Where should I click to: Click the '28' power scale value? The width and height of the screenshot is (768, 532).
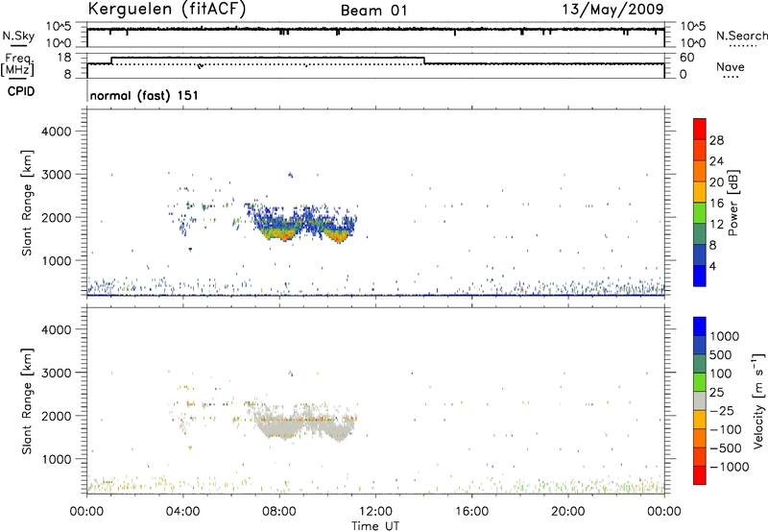click(716, 140)
